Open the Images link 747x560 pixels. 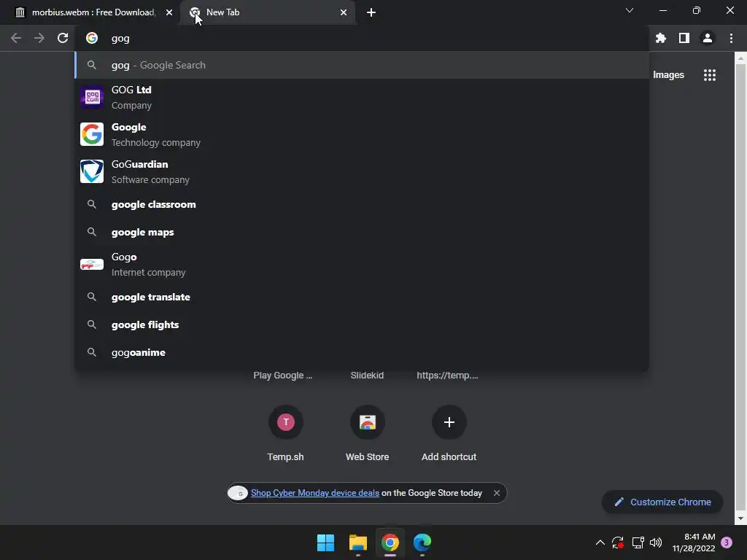(x=668, y=75)
